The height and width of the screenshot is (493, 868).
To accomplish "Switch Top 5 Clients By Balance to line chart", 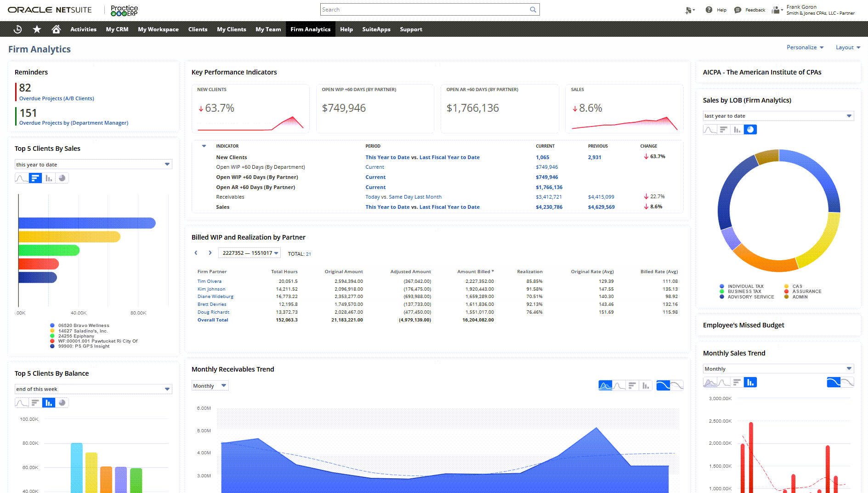I will coord(22,403).
